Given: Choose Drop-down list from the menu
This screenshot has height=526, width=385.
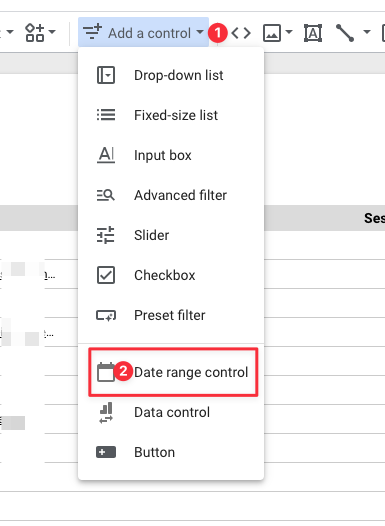Looking at the screenshot, I should pyautogui.click(x=171, y=75).
